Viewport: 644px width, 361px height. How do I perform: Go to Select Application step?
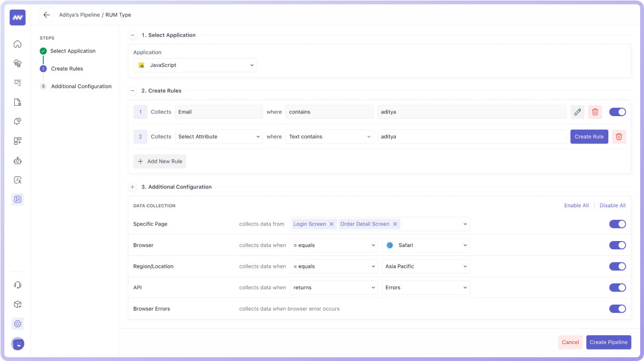pyautogui.click(x=73, y=51)
